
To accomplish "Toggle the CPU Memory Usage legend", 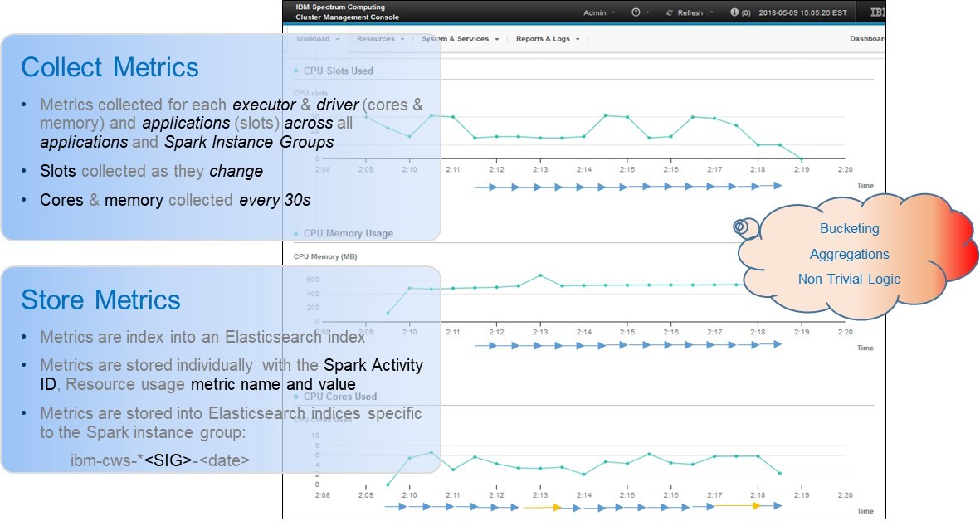I will [x=344, y=233].
